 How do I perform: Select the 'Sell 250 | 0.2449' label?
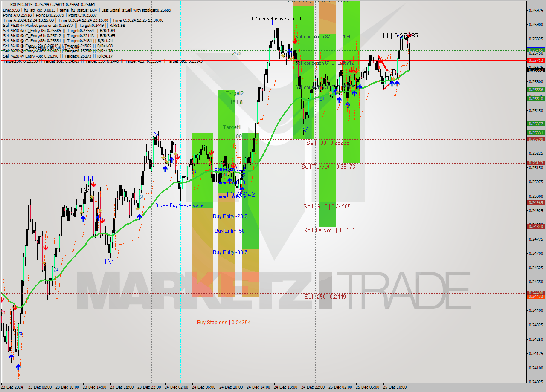pyautogui.click(x=325, y=297)
